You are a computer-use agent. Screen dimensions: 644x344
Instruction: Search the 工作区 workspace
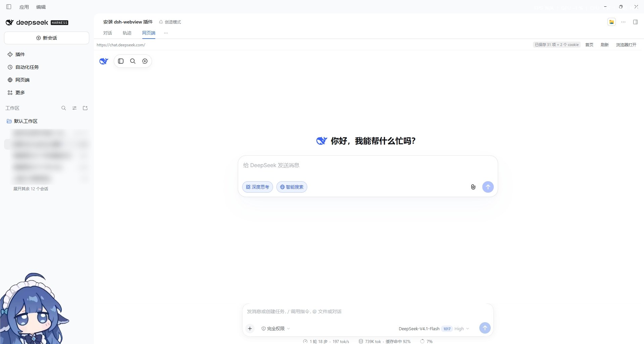point(64,108)
